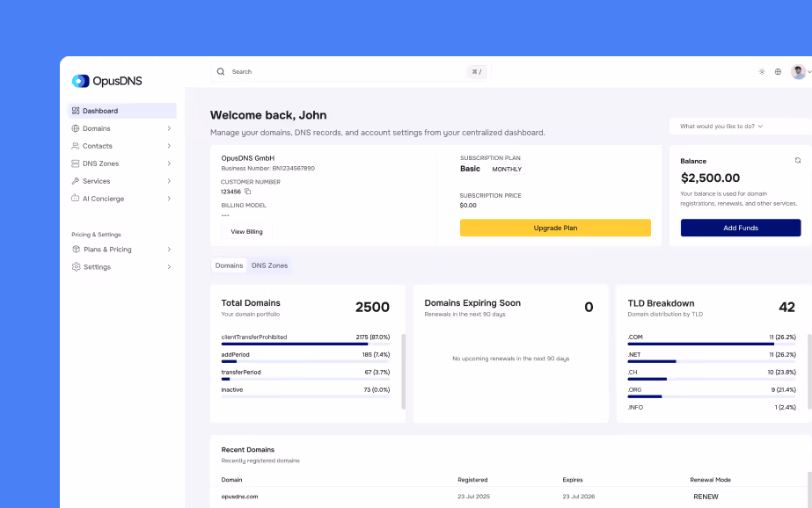Screen dimensions: 812x508
Task: Switch to the DNS Zones tab
Action: pos(269,265)
